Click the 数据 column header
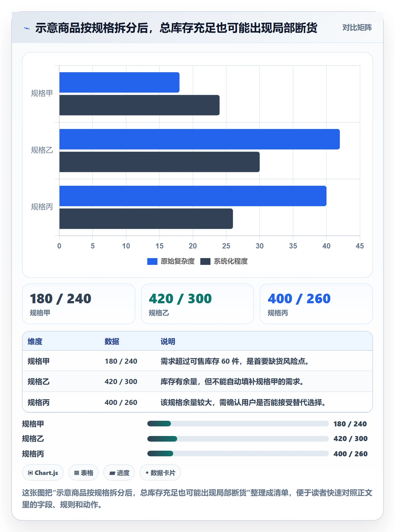Screen dimensions: 395x532 112,341
